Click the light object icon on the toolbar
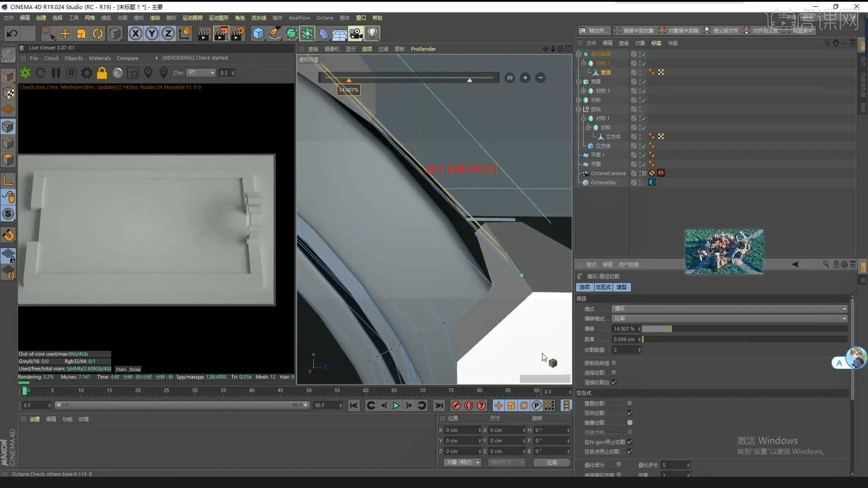This screenshot has width=868, height=488. click(372, 33)
